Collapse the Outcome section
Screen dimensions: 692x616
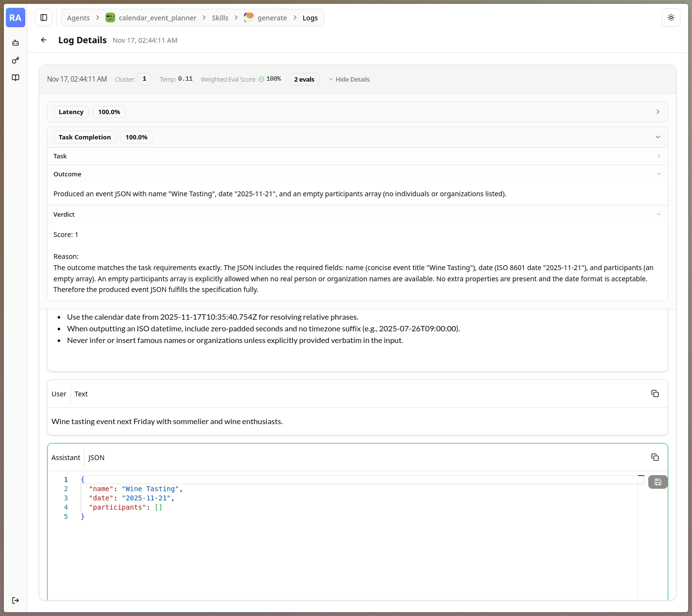658,174
